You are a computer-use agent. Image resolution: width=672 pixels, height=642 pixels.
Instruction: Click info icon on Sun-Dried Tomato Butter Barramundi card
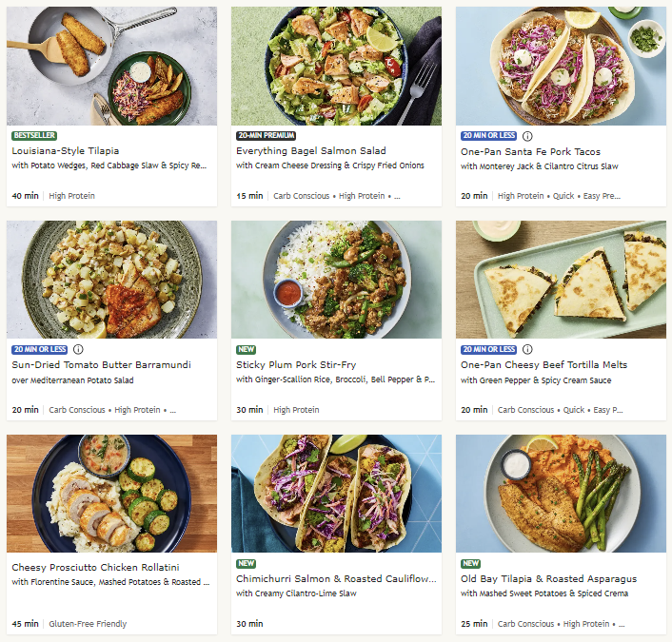point(79,349)
